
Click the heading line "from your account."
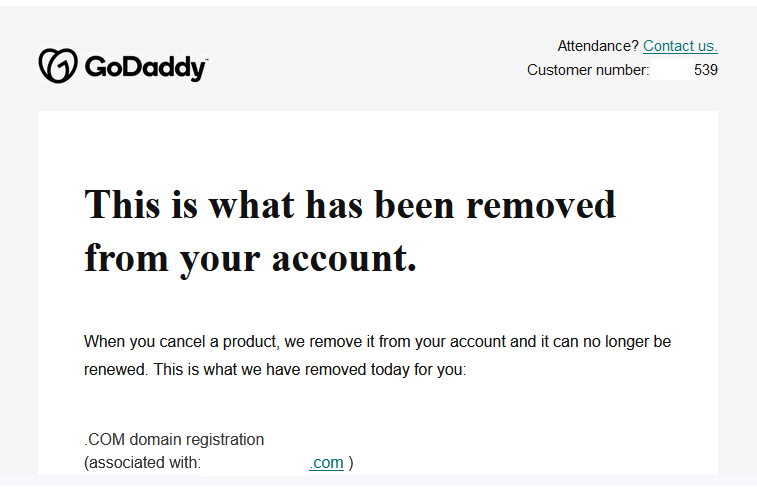[250, 258]
